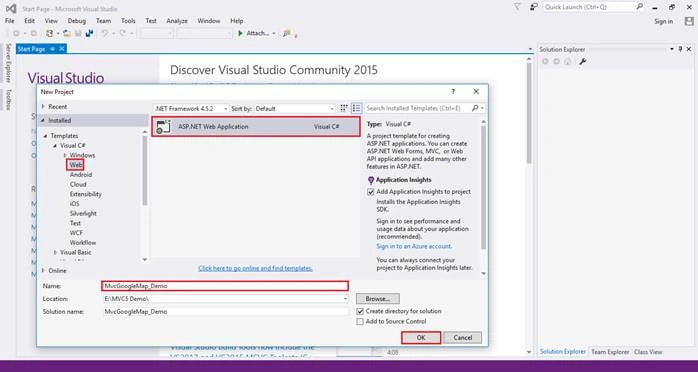Expand the Windows tree node

coord(65,155)
